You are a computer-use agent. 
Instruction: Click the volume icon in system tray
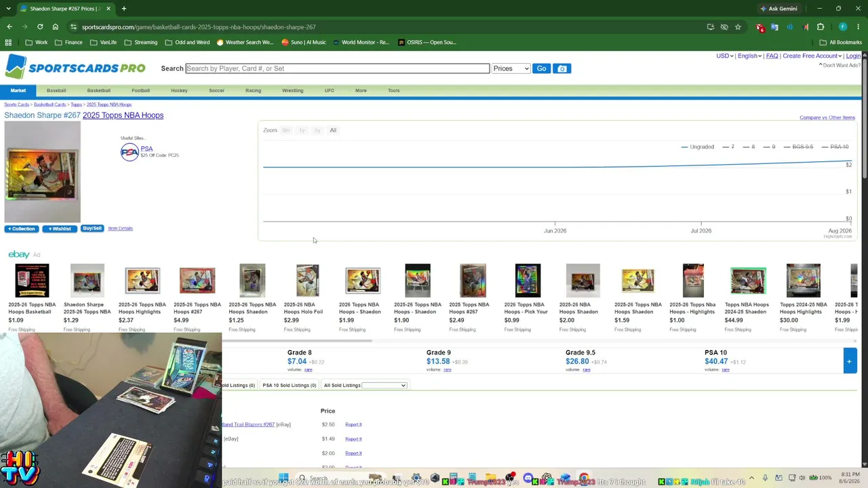802,478
